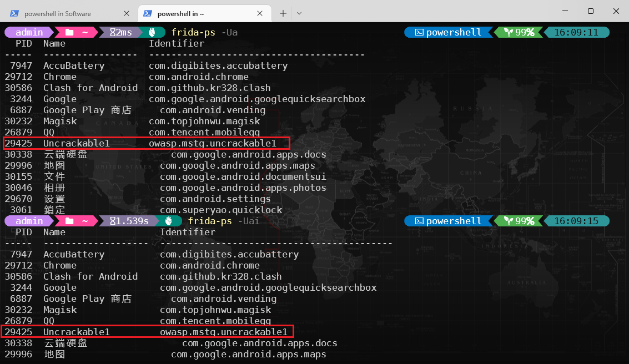Select 'owasp.mstg.uncrackable1' in second listing
The height and width of the screenshot is (364, 629).
pyautogui.click(x=224, y=332)
